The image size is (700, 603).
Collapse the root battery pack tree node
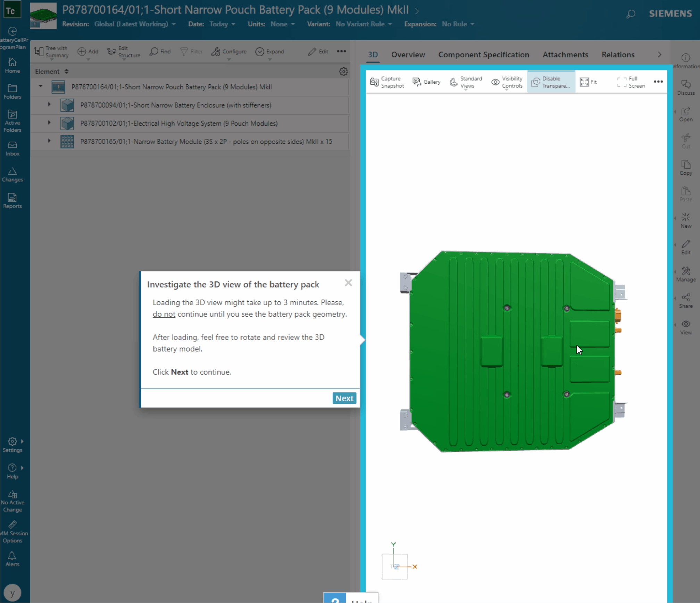tap(40, 86)
